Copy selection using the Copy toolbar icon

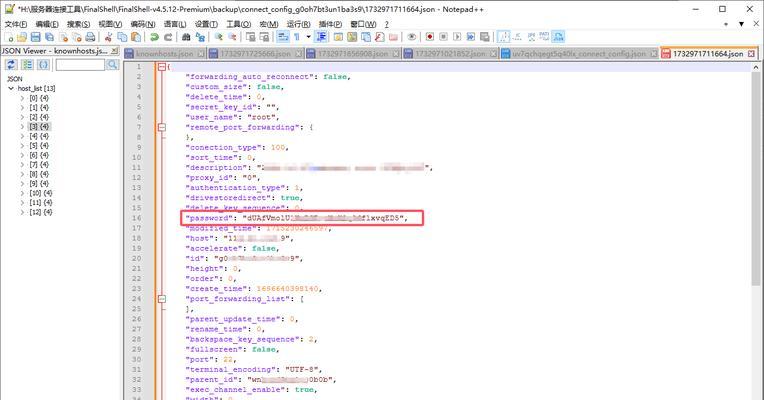(122, 37)
